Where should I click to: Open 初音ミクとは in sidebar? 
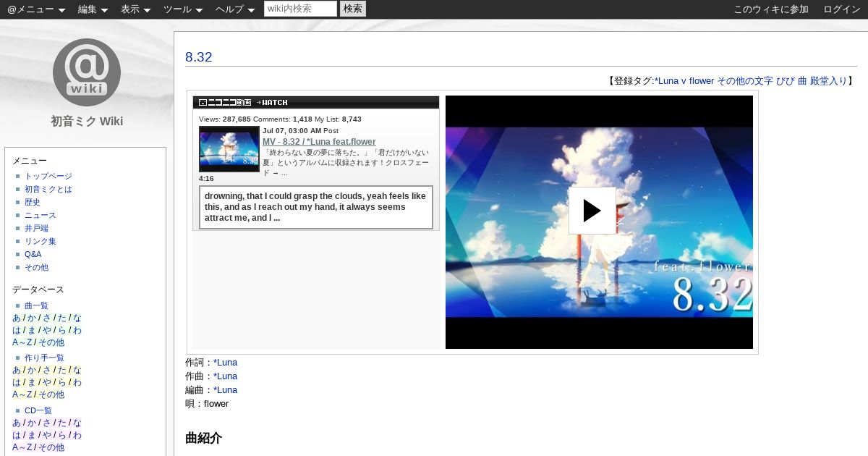48,189
